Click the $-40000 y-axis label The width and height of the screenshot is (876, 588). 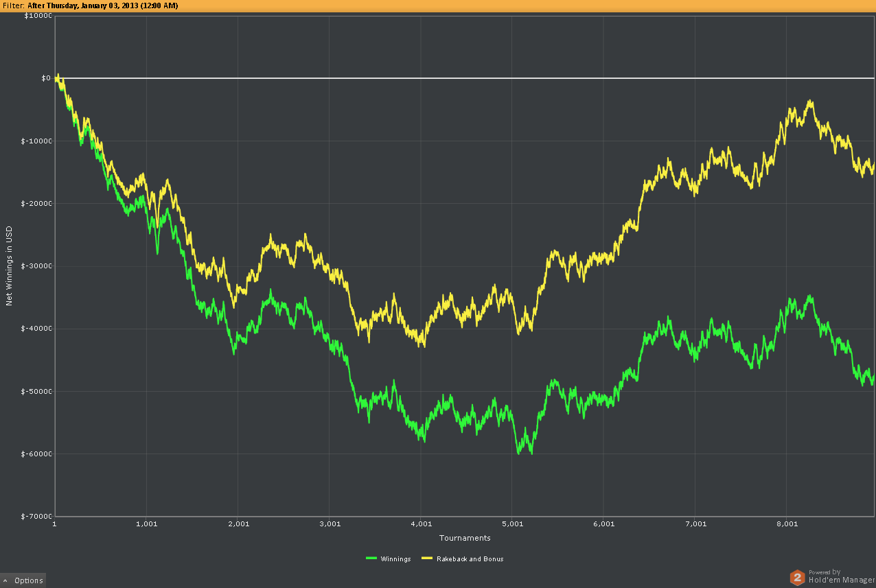pyautogui.click(x=37, y=328)
